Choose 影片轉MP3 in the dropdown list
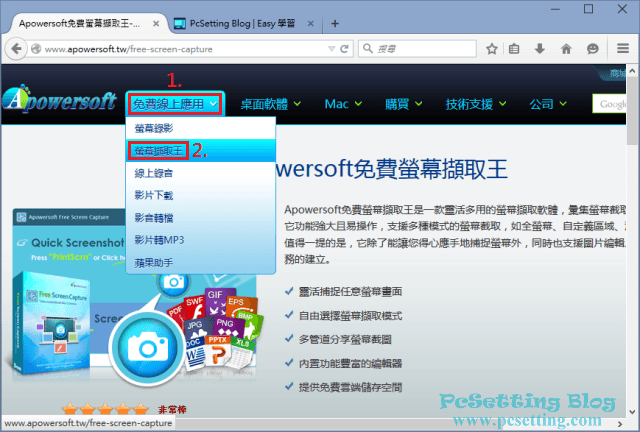 159,240
